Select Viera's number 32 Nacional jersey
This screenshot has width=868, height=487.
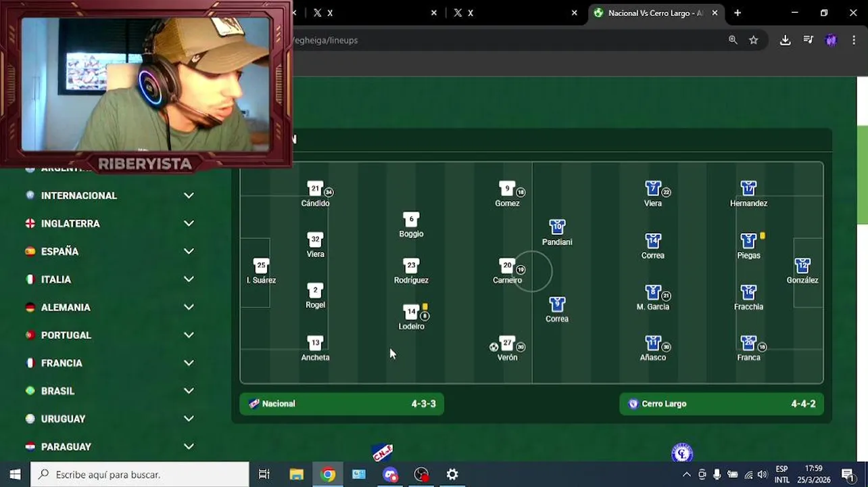pyautogui.click(x=314, y=240)
